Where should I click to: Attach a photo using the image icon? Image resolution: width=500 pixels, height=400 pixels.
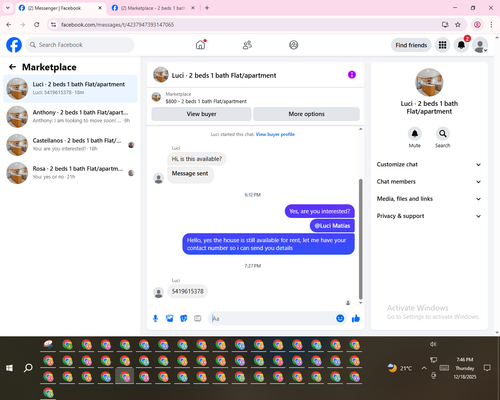[x=170, y=318]
